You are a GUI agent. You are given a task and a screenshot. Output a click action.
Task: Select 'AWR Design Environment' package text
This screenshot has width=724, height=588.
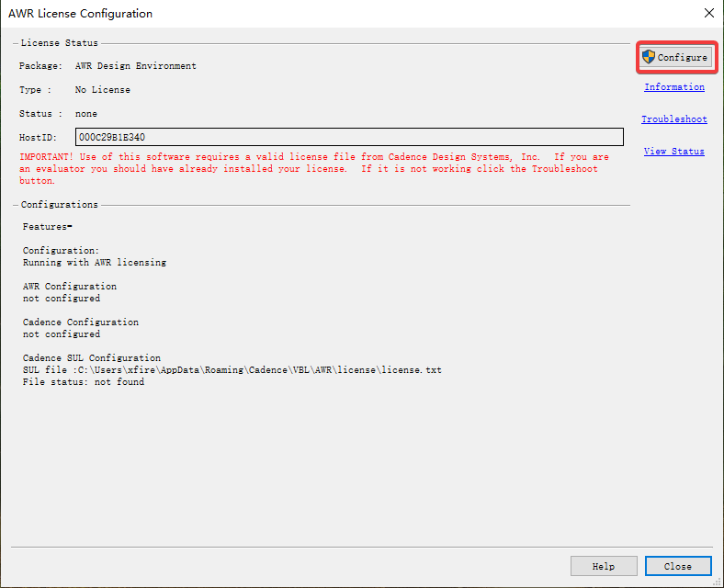pyautogui.click(x=136, y=66)
